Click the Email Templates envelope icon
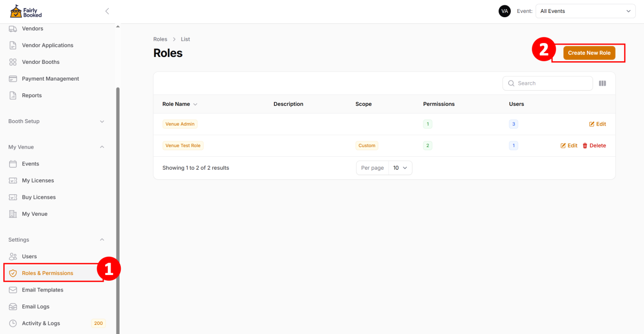Viewport: 644px width, 334px height. [13, 290]
